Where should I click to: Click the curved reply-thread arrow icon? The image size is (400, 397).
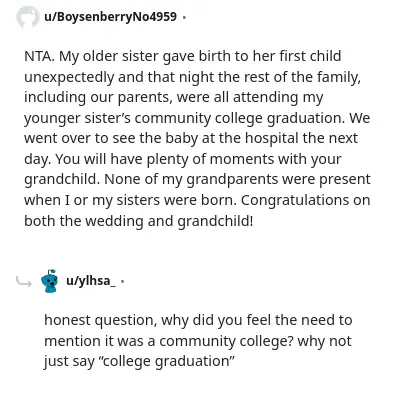tap(24, 282)
